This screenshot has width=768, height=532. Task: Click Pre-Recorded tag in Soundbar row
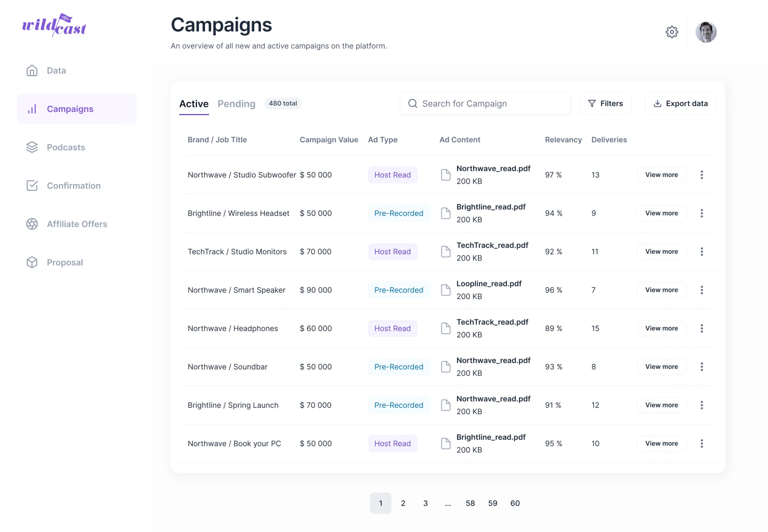(x=399, y=367)
